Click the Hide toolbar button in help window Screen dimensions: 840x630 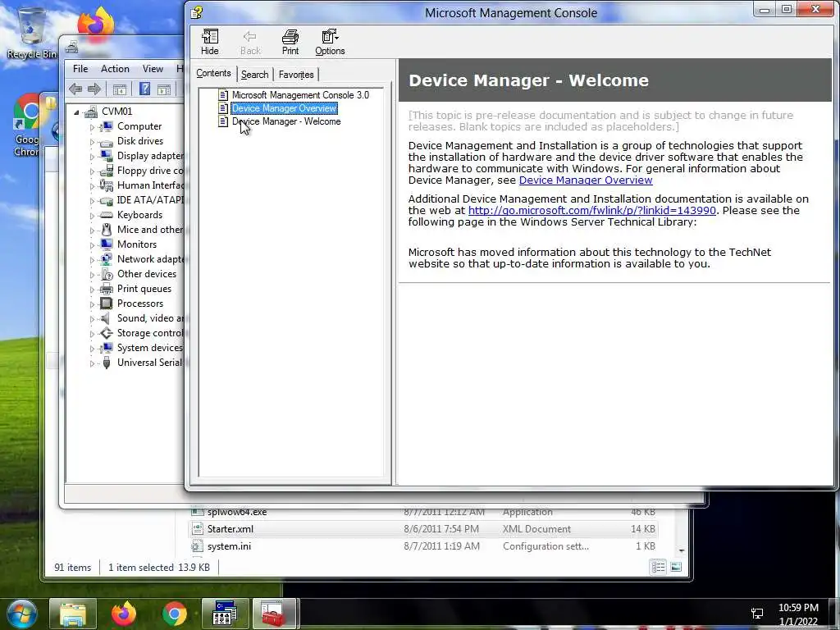(x=209, y=42)
